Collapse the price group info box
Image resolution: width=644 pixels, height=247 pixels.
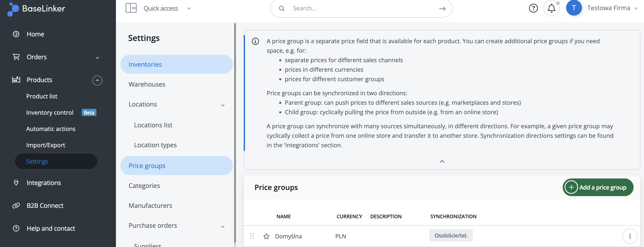pyautogui.click(x=442, y=161)
